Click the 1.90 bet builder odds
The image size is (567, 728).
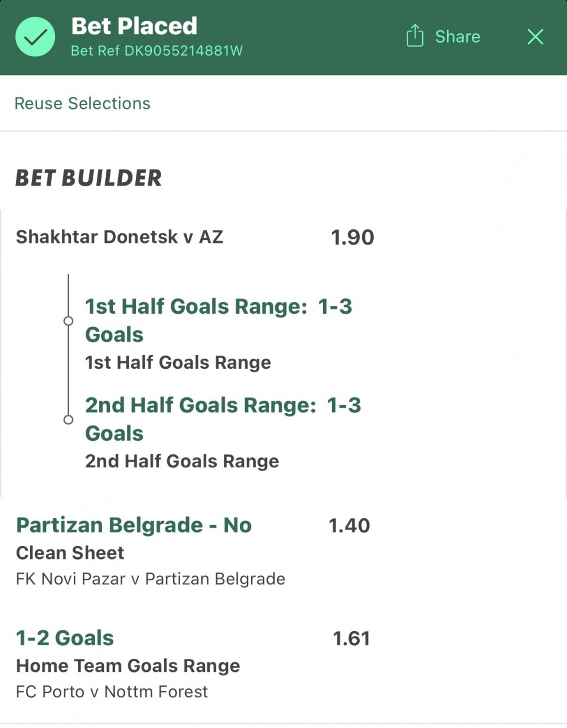point(352,238)
